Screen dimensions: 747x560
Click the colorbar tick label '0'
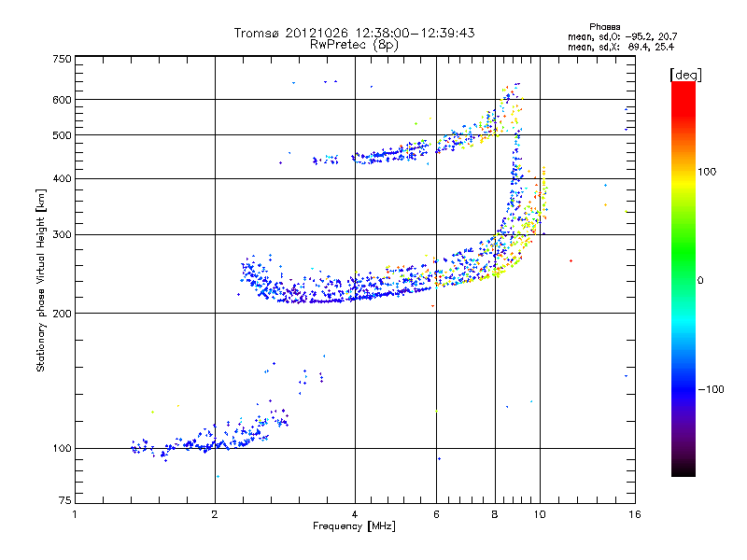pos(700,281)
